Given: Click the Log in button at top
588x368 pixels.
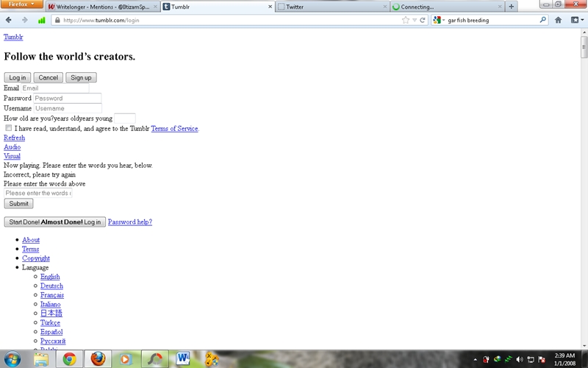Looking at the screenshot, I should coord(17,77).
